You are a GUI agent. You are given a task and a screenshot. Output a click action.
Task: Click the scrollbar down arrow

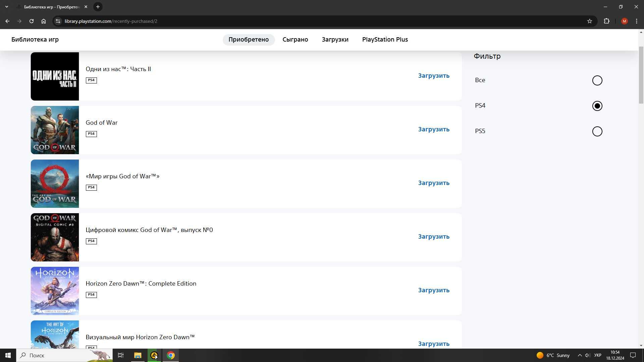[x=641, y=346]
